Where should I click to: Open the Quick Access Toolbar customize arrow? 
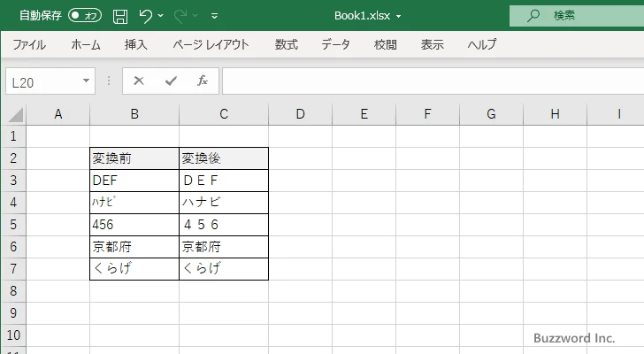214,16
